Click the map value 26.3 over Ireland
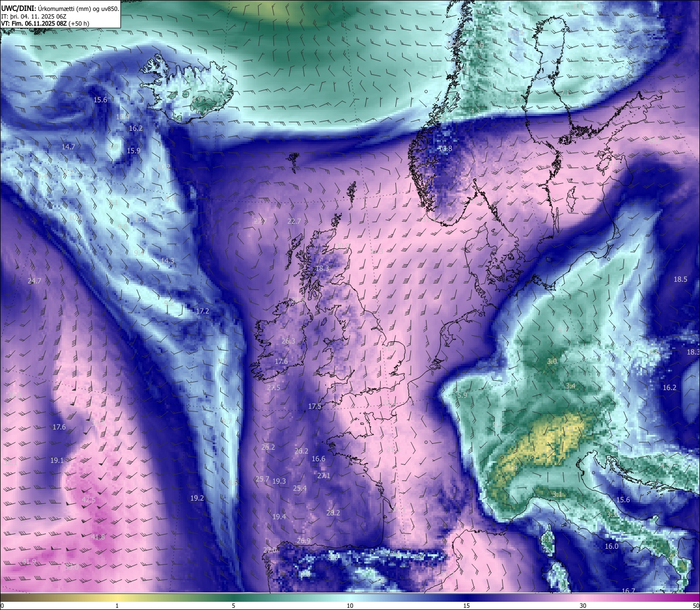 click(288, 341)
